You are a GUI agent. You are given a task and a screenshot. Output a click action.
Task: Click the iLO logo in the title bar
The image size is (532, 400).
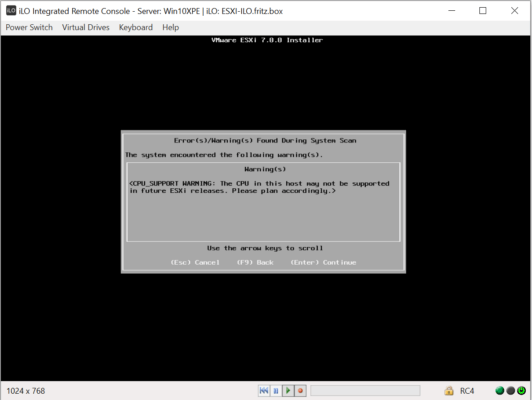11,11
